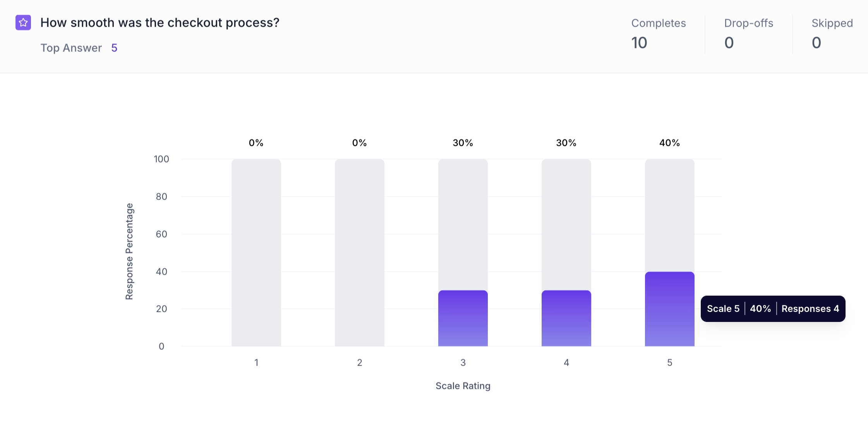Click the empty gray bar for rating 1
This screenshot has height=421, width=868.
[256, 252]
